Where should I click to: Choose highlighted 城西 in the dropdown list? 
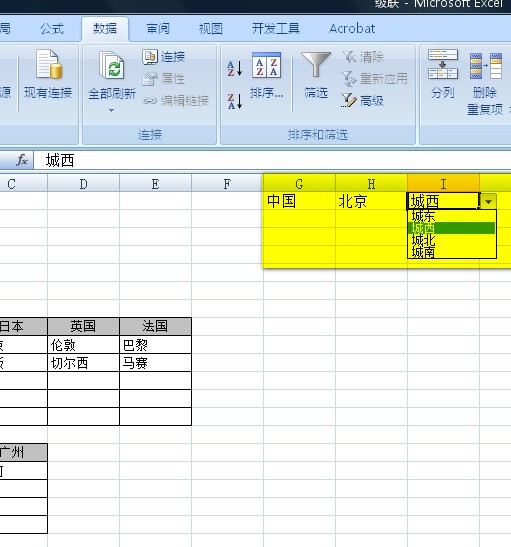(452, 228)
